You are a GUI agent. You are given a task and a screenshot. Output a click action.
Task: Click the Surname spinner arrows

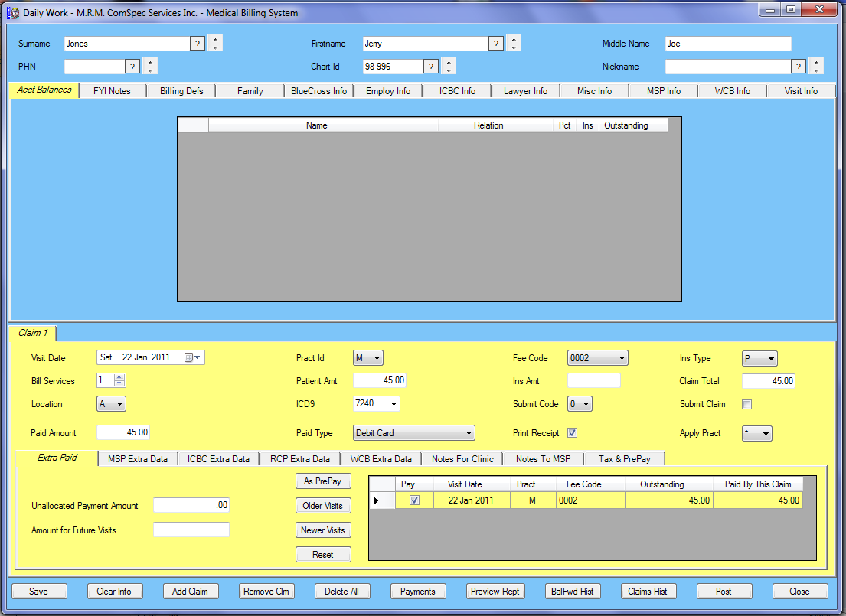(215, 43)
